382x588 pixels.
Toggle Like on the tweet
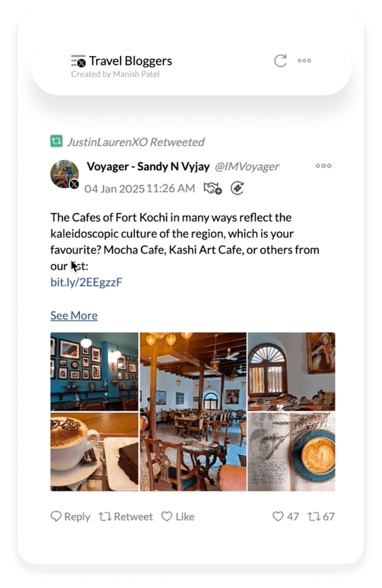tap(178, 516)
